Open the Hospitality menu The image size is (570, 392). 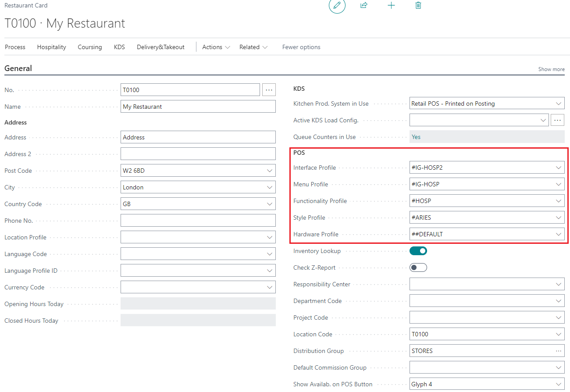click(51, 47)
